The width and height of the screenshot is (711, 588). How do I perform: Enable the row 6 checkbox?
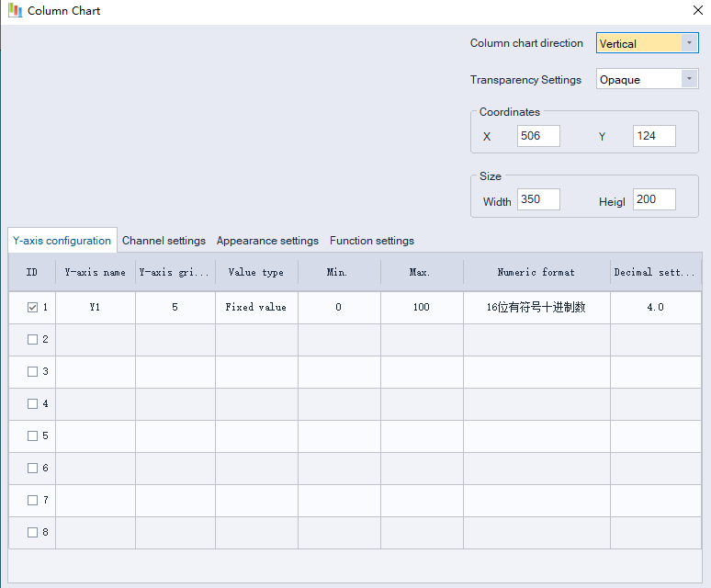pyautogui.click(x=33, y=469)
